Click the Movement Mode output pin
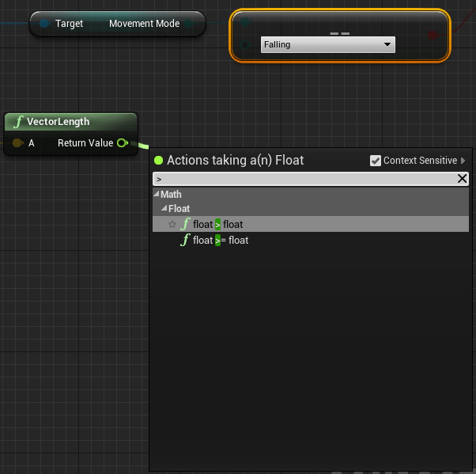 (x=188, y=24)
